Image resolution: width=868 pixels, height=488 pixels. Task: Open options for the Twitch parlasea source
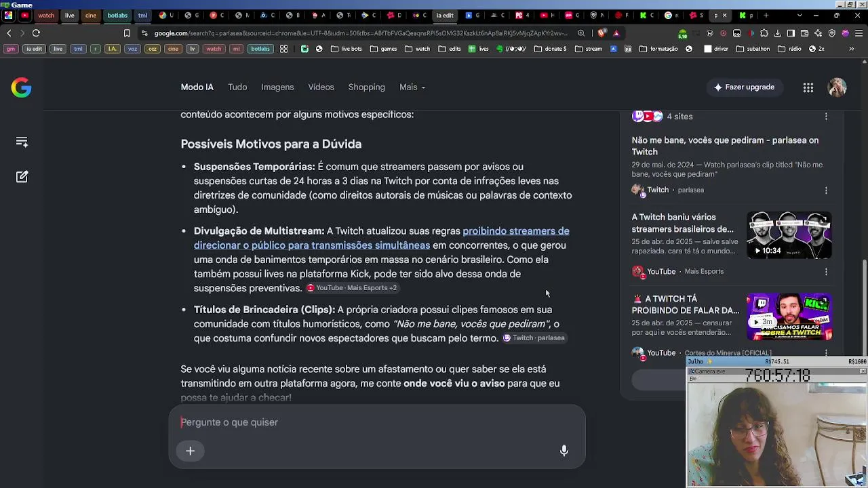(826, 190)
